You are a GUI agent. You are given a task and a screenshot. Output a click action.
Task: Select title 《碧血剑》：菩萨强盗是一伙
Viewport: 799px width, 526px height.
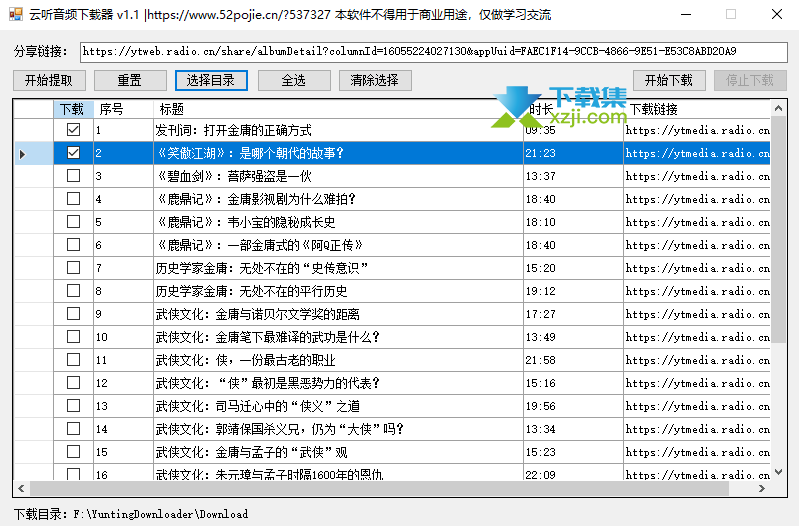233,176
